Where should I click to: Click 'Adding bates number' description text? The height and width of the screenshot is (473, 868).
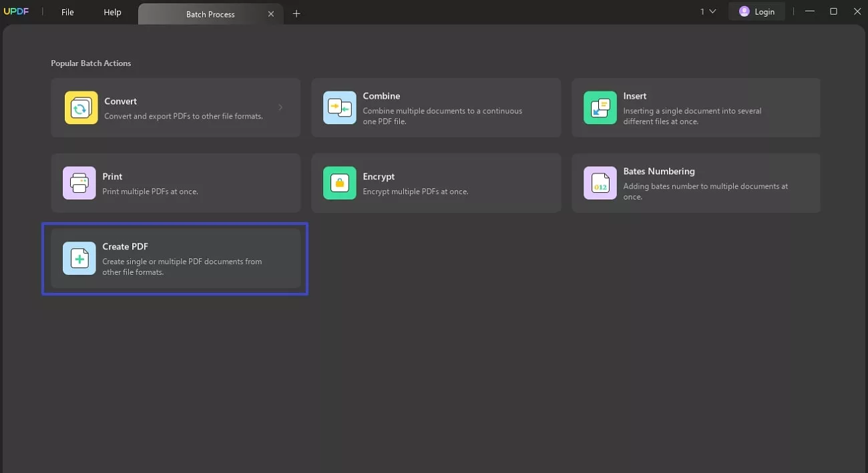pyautogui.click(x=705, y=191)
